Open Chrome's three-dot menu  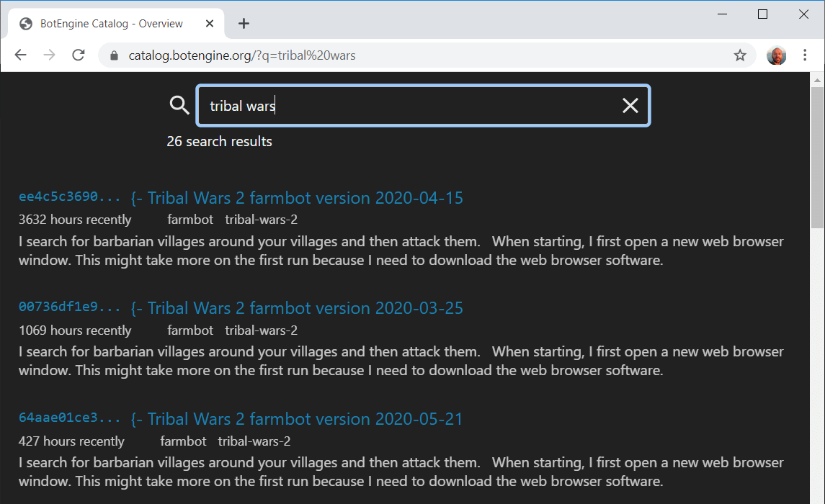(805, 55)
